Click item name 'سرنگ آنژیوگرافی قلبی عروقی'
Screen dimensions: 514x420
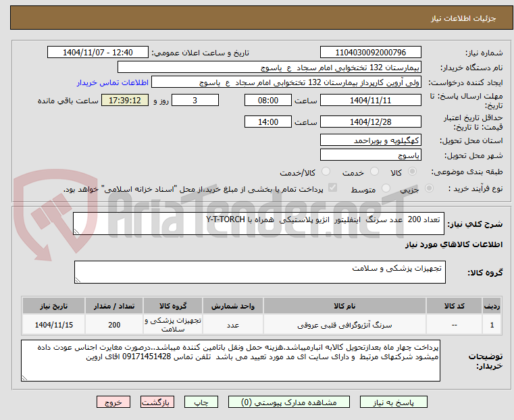[x=344, y=325]
